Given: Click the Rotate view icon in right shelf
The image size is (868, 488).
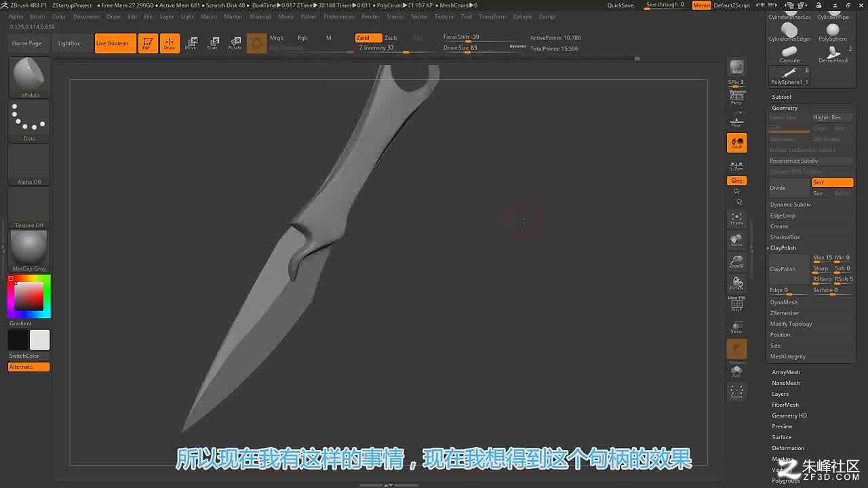Looking at the screenshot, I should coord(736,283).
